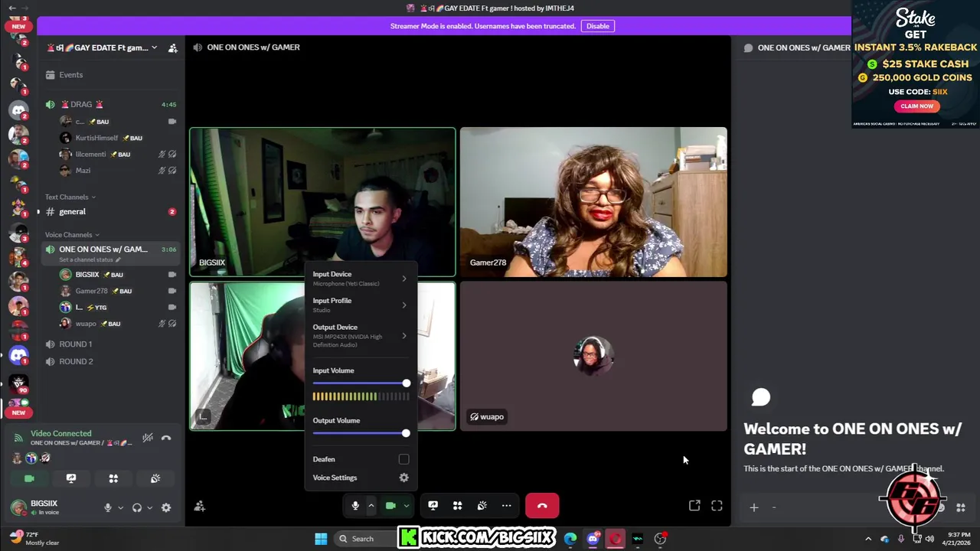Turn off camera in the call control bar
Screen dimensions: 980x551
click(390, 506)
